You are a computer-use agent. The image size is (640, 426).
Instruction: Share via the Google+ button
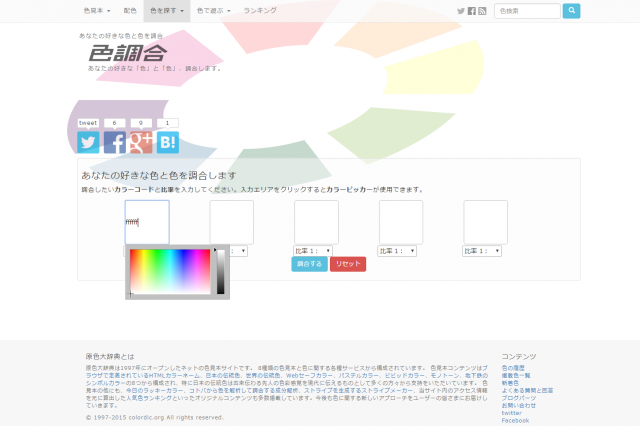(x=141, y=142)
